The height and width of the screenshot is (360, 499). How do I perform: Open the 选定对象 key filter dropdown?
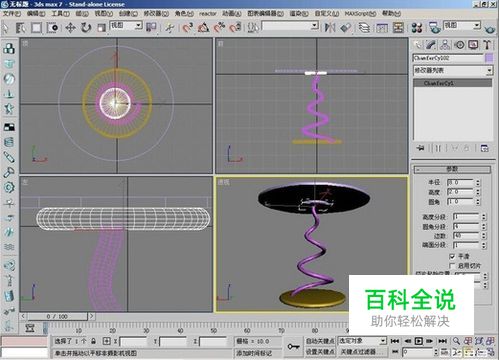pyautogui.click(x=362, y=341)
